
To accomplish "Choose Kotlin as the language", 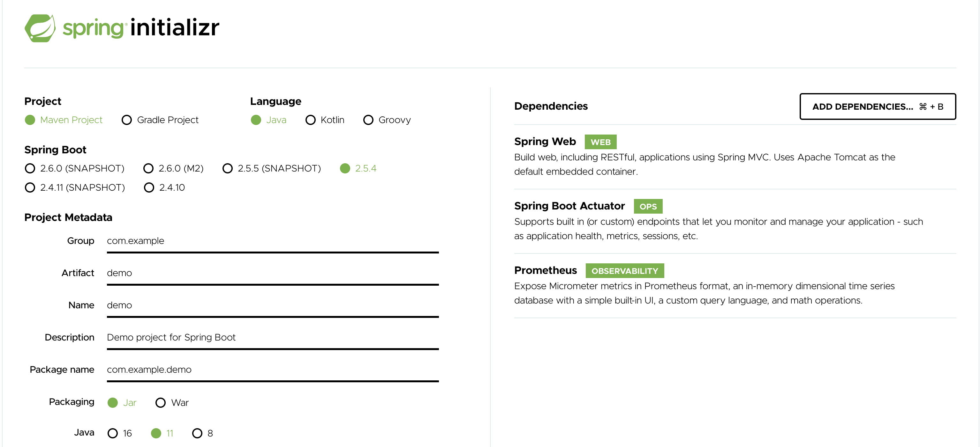I will click(x=325, y=120).
